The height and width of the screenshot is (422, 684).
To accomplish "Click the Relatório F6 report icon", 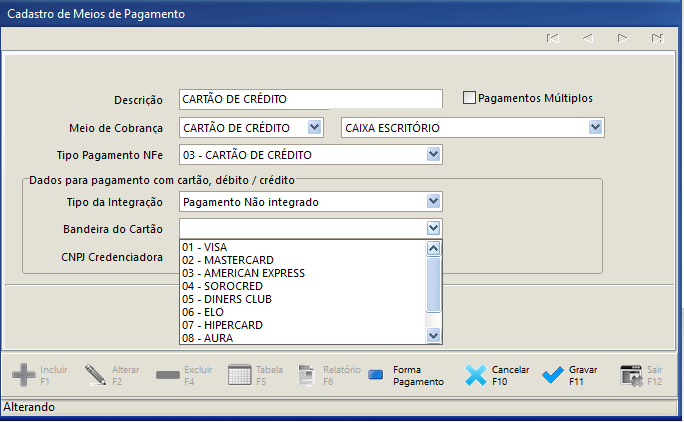I will [306, 375].
